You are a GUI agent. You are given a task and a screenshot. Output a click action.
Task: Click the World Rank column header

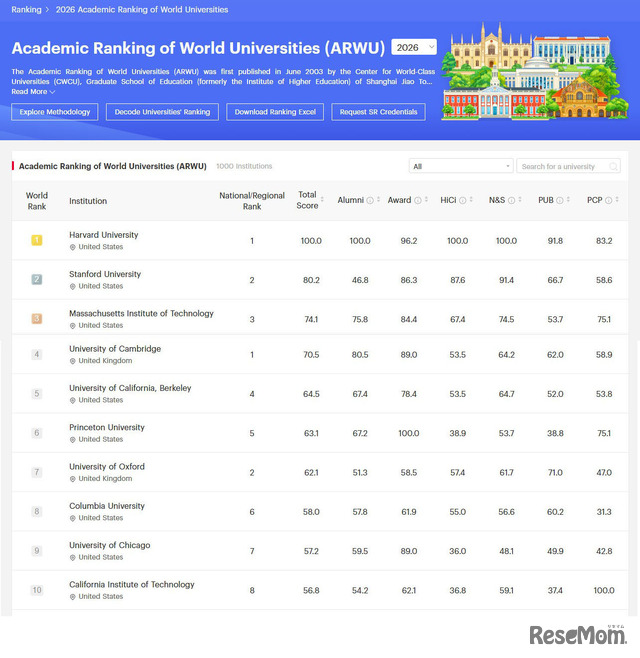click(x=37, y=201)
